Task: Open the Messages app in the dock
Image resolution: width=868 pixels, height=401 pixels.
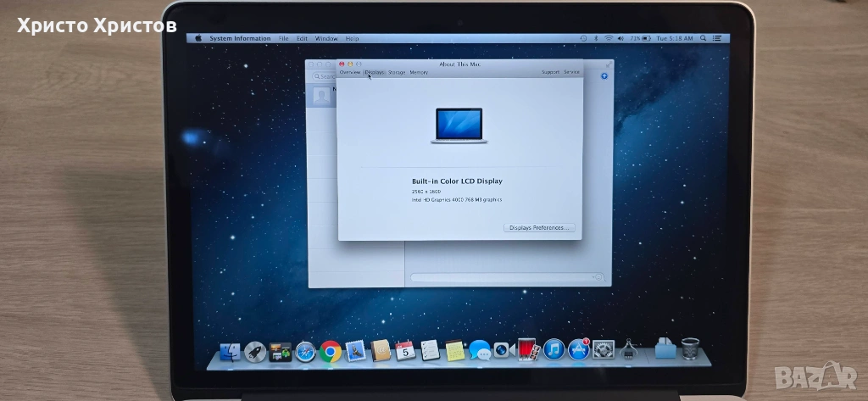Action: coord(480,350)
